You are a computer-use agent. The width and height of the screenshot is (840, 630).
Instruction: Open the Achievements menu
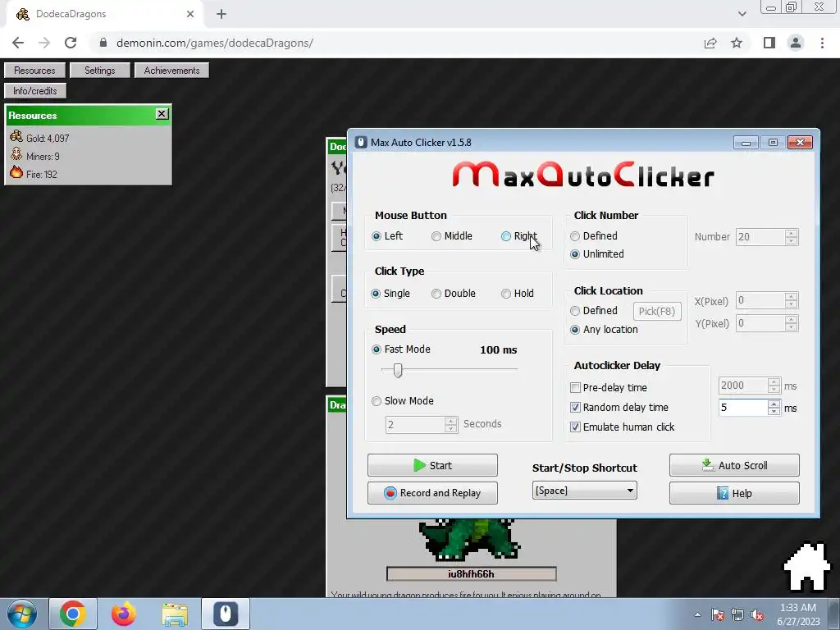click(x=172, y=71)
